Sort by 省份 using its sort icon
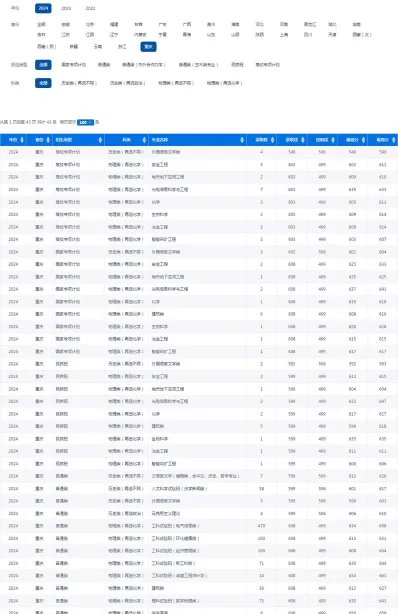398x614 pixels. (x=48, y=140)
